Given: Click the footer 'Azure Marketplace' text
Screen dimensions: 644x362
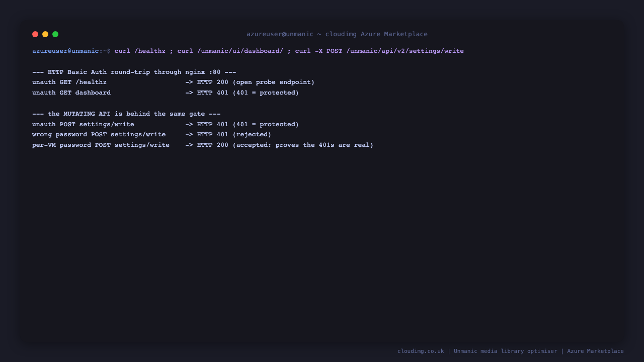Looking at the screenshot, I should pyautogui.click(x=595, y=351).
